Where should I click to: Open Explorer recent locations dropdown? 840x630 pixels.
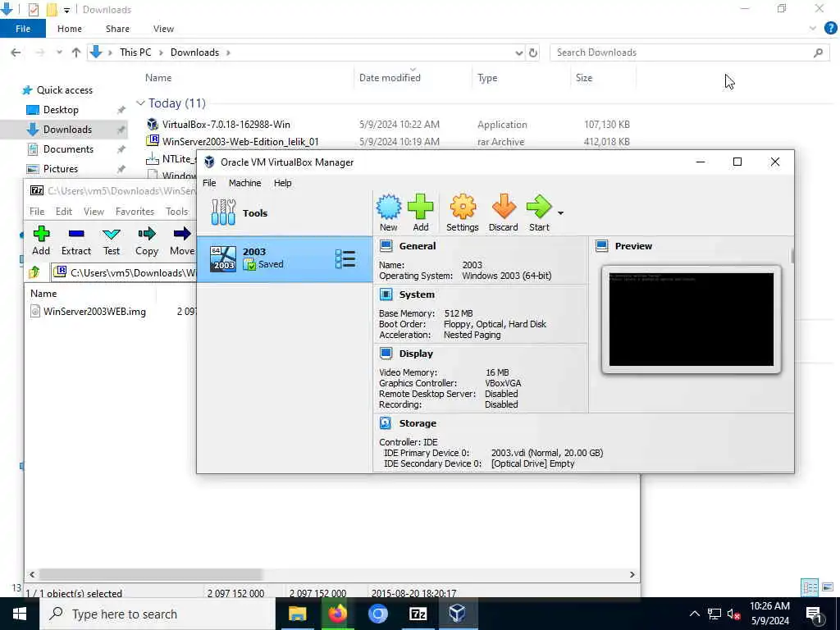(x=59, y=52)
